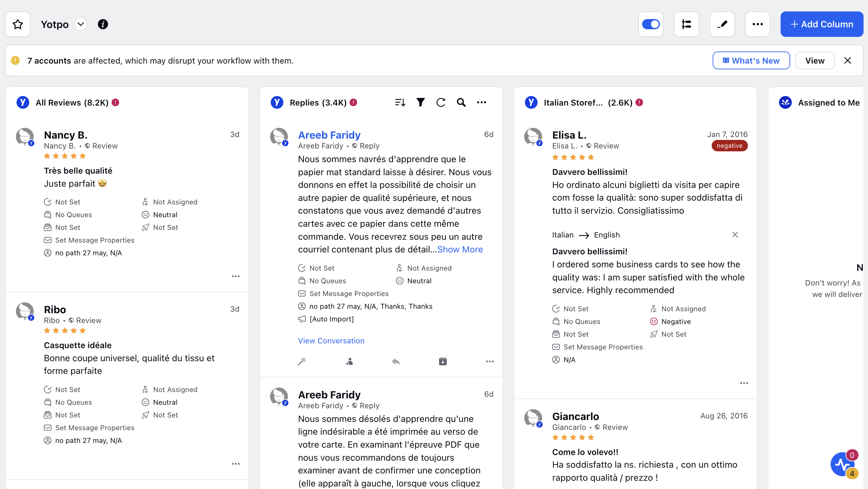Show Yotpo dashboard info icon
Viewport: 868px width, 489px height.
pos(103,24)
